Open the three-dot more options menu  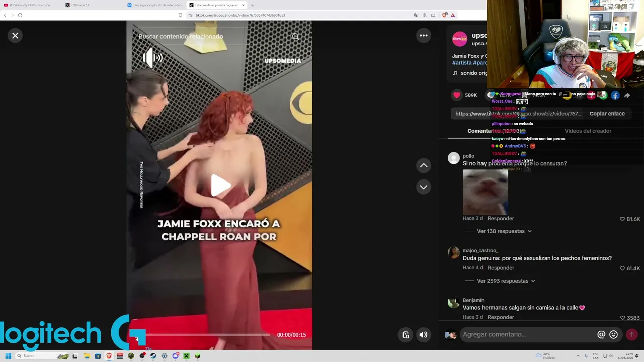click(x=424, y=35)
